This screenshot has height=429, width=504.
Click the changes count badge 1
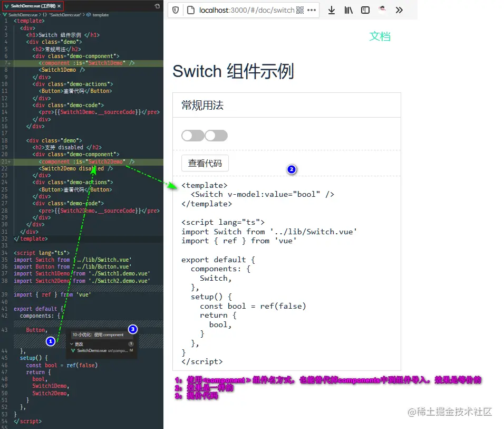[131, 344]
